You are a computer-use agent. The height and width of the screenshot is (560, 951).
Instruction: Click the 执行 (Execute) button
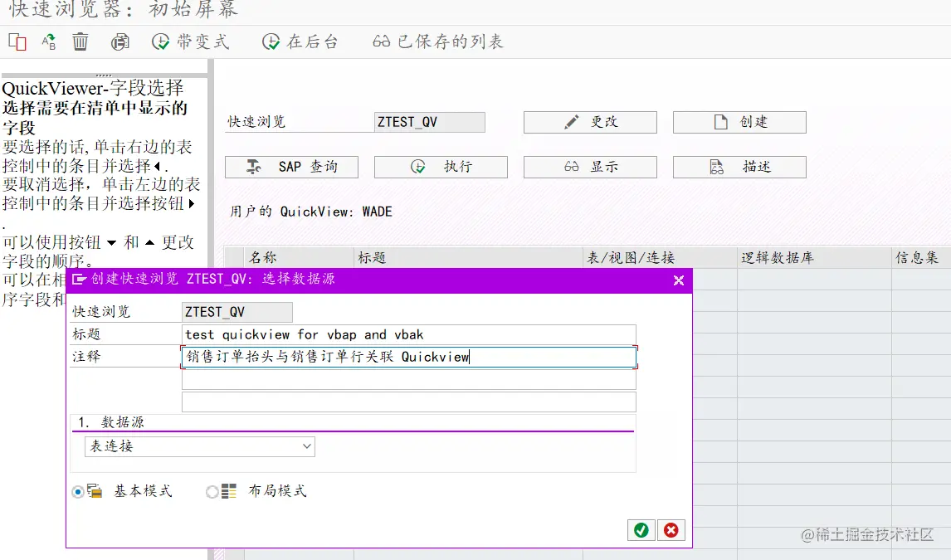tap(441, 167)
